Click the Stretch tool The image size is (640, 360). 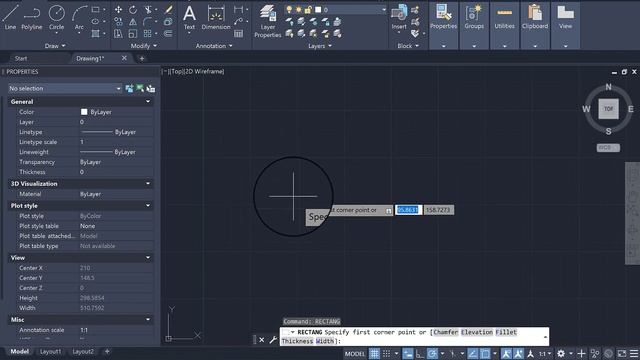point(118,33)
